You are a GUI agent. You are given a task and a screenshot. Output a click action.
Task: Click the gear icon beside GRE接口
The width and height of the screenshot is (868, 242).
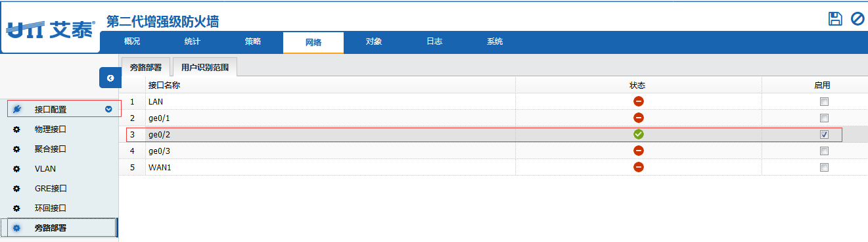(17, 188)
